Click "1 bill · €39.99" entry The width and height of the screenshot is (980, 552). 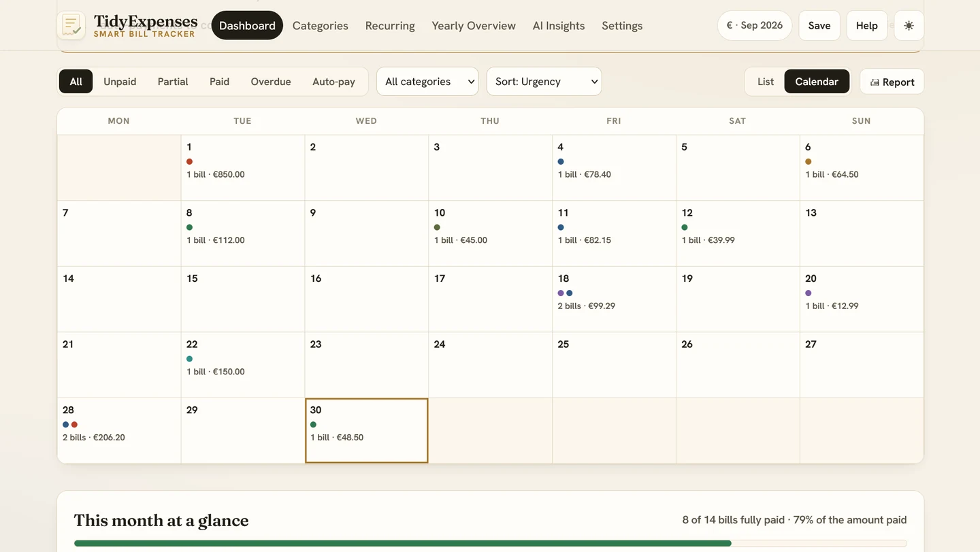pos(708,240)
